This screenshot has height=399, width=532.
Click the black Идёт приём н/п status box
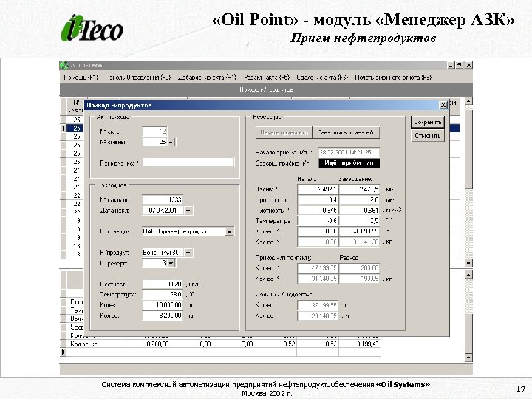(x=349, y=163)
